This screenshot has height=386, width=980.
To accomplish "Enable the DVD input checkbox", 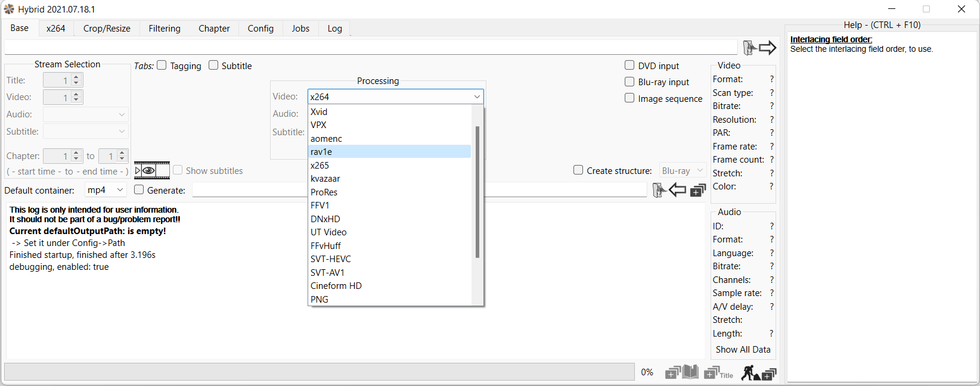I will tap(629, 66).
